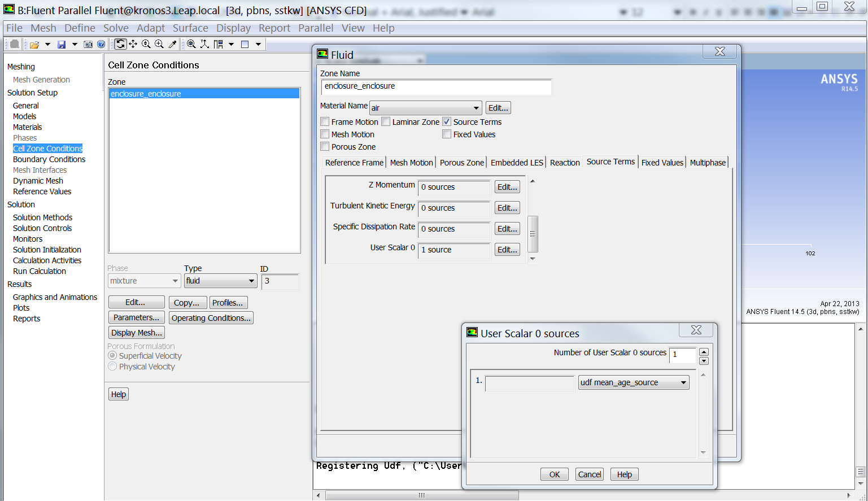Click the User Scalar 0 sources title icon
Viewport: 868px width, 501px height.
472,333
